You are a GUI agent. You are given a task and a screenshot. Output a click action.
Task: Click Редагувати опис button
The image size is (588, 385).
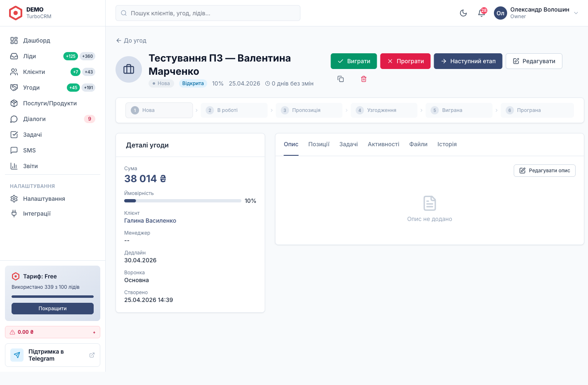pyautogui.click(x=545, y=171)
